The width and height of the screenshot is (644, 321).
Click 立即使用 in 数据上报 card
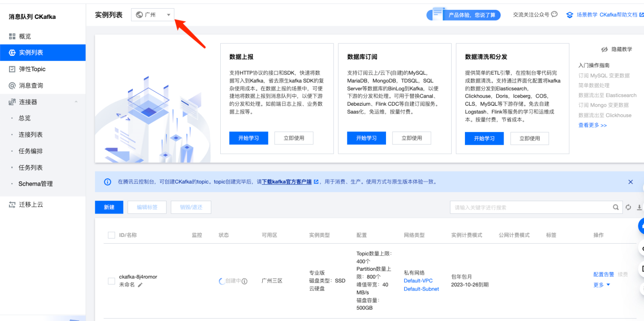(x=294, y=138)
